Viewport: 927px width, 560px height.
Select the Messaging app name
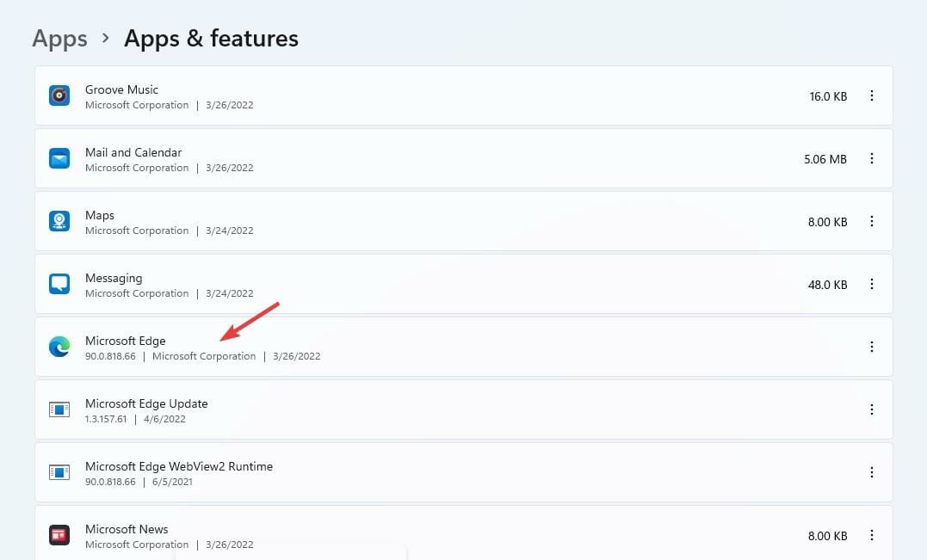(114, 278)
